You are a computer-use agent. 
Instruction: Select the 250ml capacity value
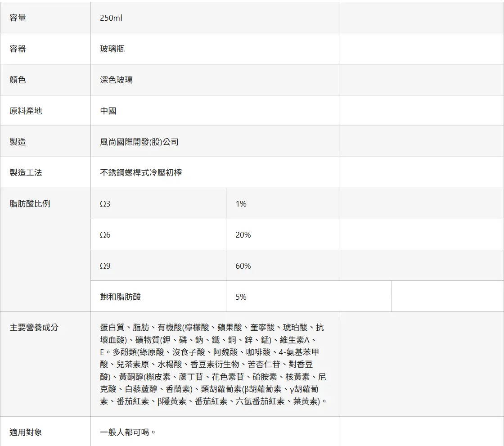(111, 18)
